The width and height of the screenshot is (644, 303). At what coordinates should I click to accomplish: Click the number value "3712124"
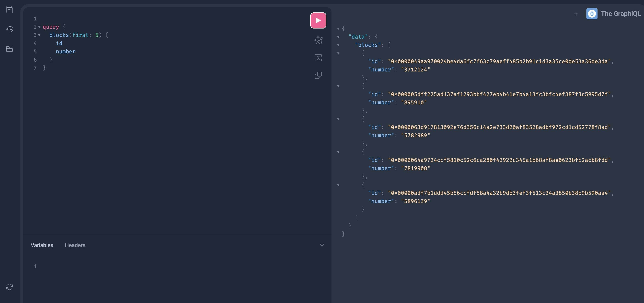(415, 70)
